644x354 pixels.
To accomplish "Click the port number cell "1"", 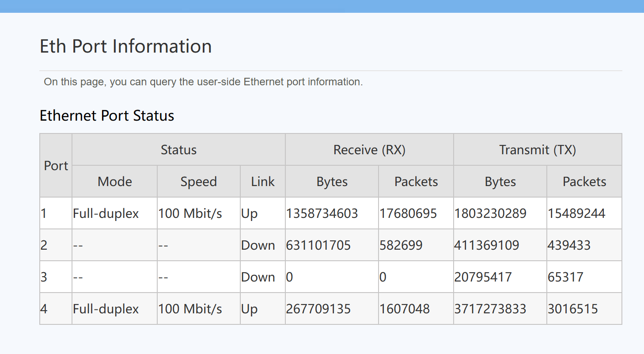I will pos(56,213).
